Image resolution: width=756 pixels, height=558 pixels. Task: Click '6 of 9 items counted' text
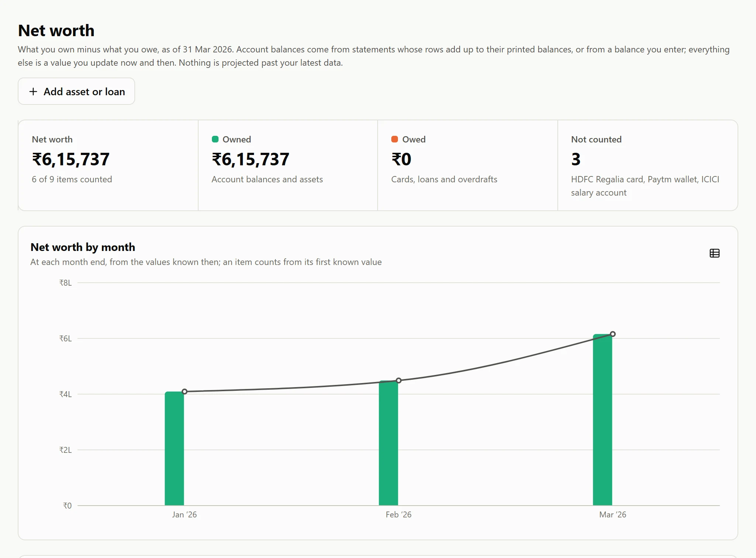72,179
